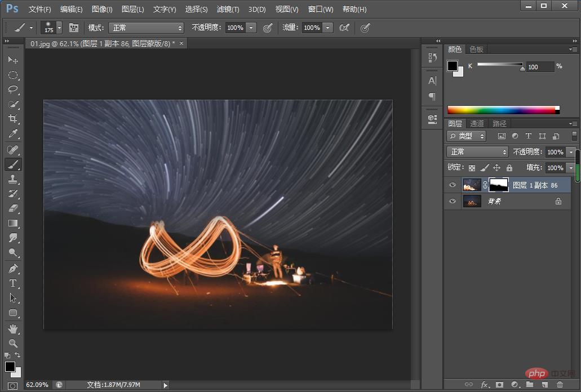Viewport: 581px width, 392px height.
Task: Select the Move tool
Action: (13, 60)
